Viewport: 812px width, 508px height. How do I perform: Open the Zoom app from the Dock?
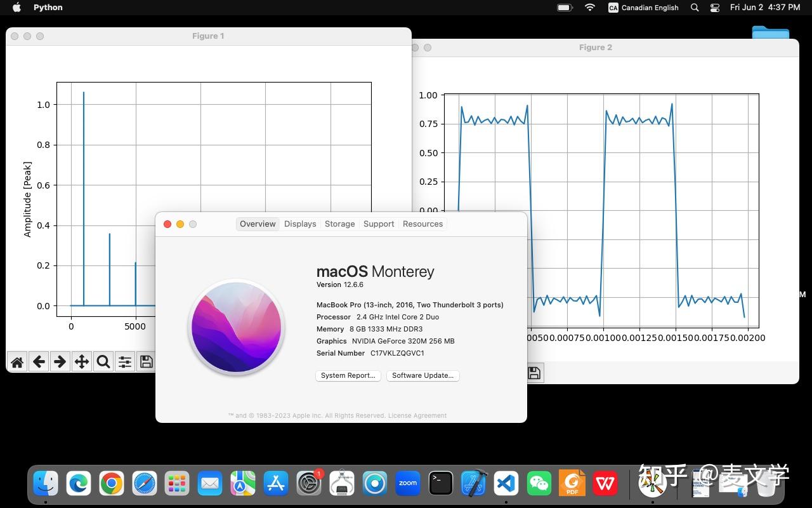click(408, 484)
